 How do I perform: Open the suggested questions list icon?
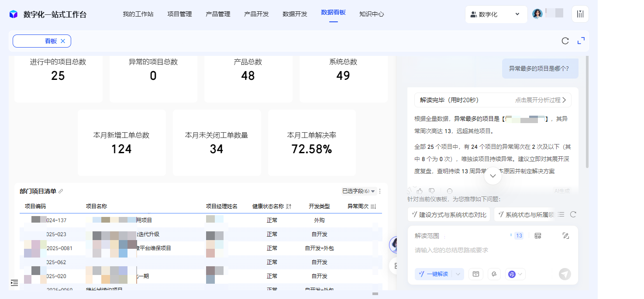coord(561,214)
